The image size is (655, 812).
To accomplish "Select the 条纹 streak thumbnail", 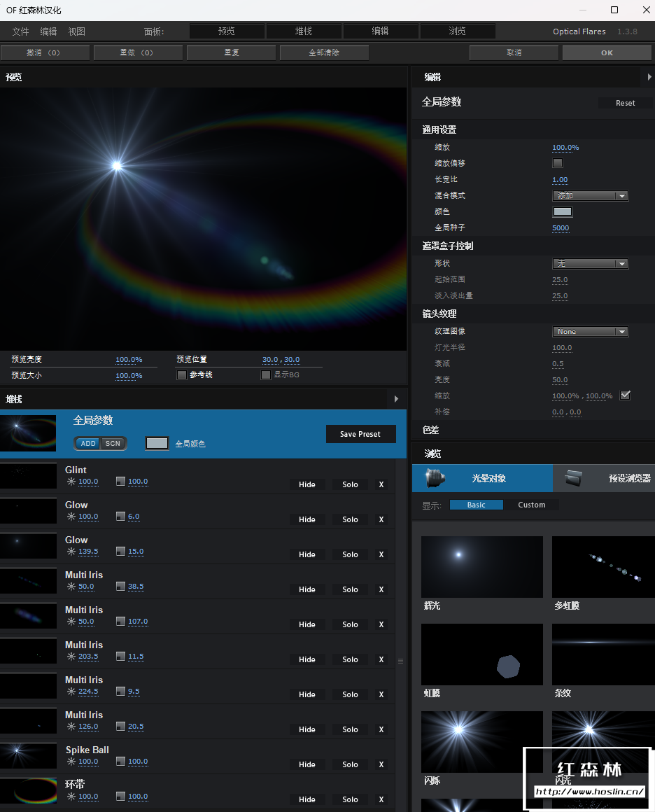I will 603,654.
